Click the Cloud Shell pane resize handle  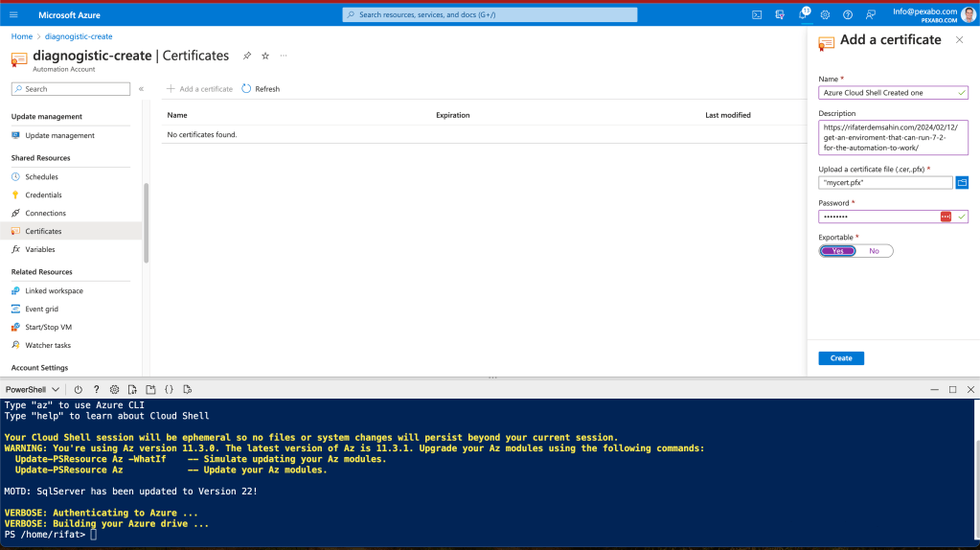492,378
